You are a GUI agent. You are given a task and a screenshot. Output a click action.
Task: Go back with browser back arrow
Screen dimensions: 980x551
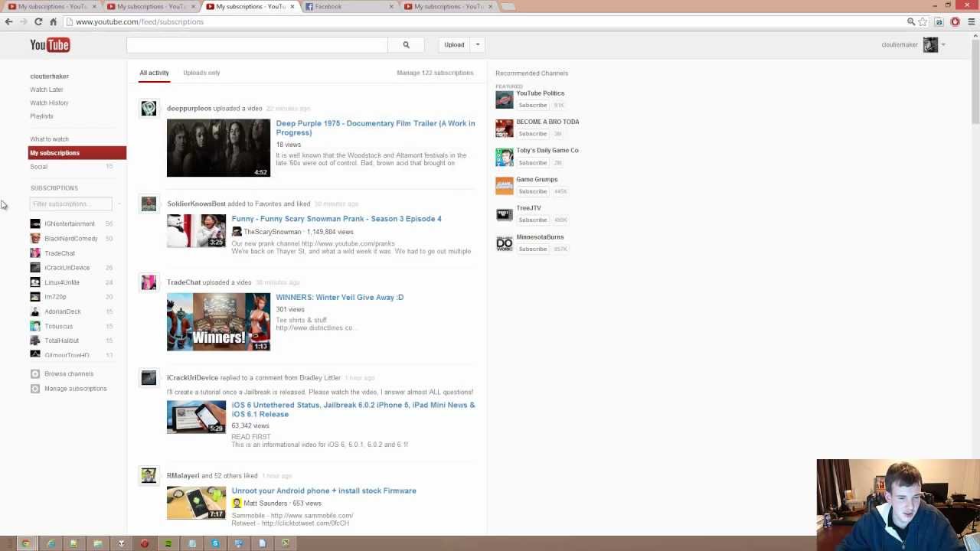pos(8,21)
